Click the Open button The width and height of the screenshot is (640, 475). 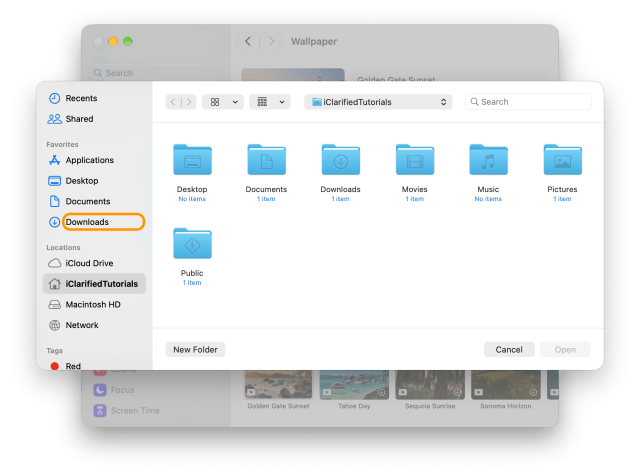pyautogui.click(x=565, y=350)
